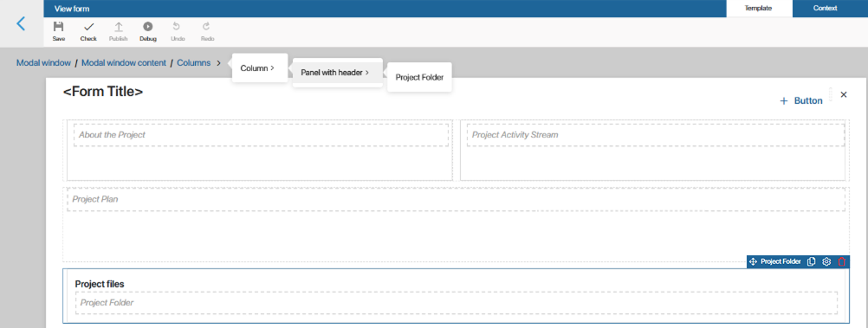Close the modal form with the X
This screenshot has width=868, height=328.
[x=844, y=94]
